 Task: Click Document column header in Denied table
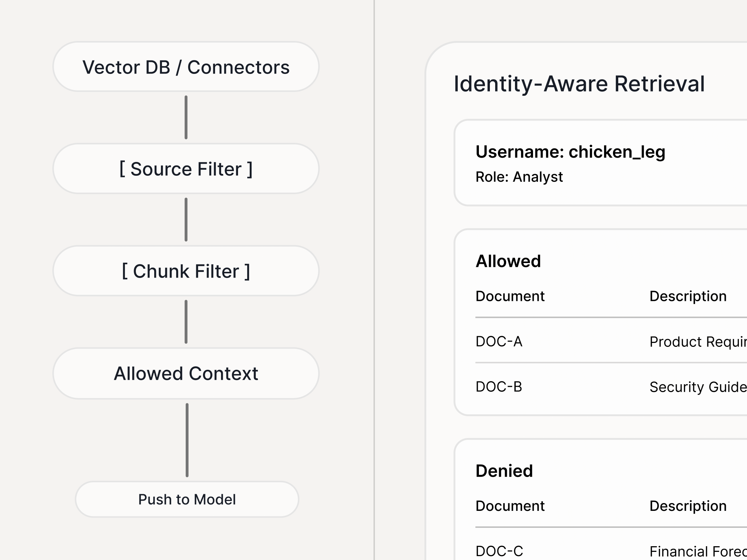click(x=510, y=506)
